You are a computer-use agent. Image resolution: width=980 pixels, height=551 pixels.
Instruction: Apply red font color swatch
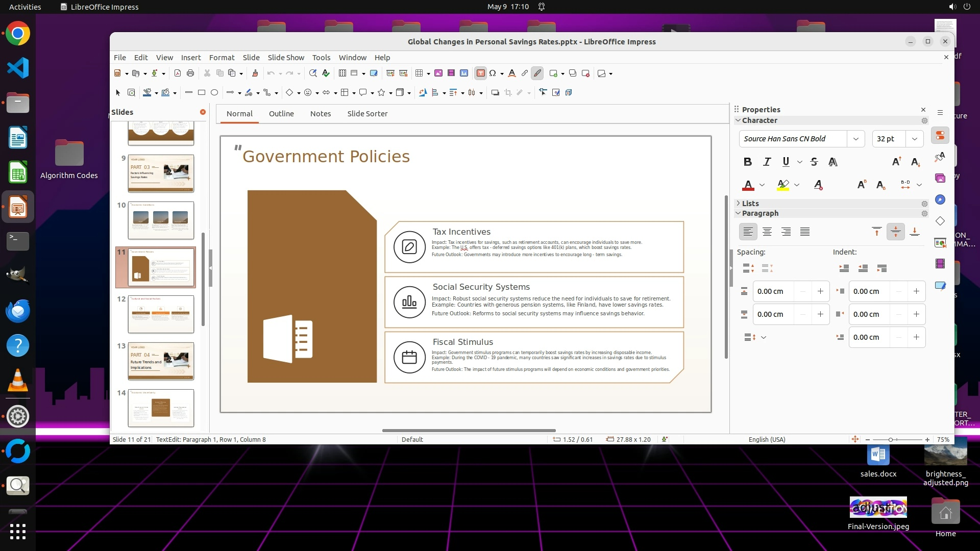pos(748,185)
